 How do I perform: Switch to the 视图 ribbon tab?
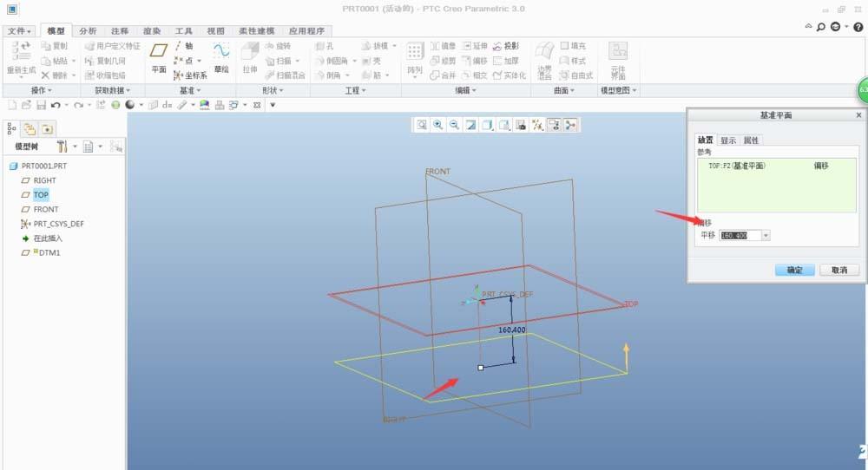tap(216, 31)
